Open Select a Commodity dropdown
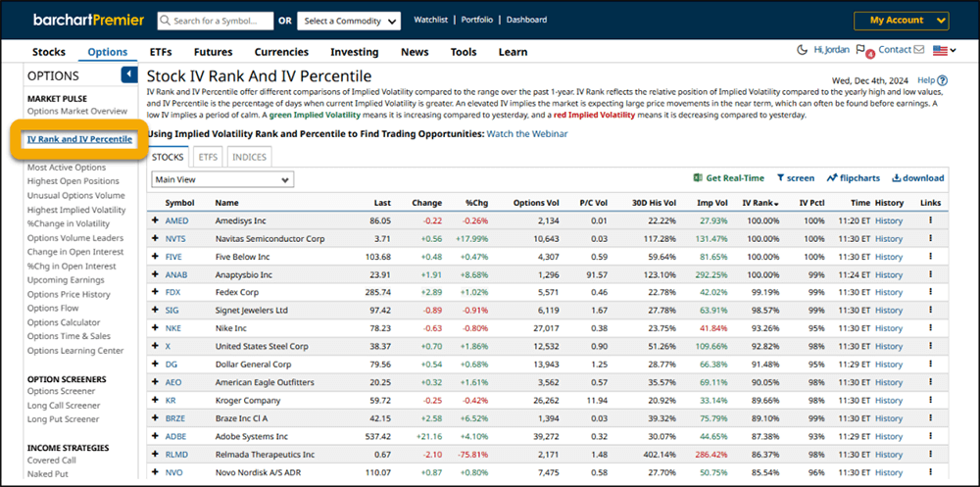This screenshot has width=980, height=487. click(x=349, y=21)
